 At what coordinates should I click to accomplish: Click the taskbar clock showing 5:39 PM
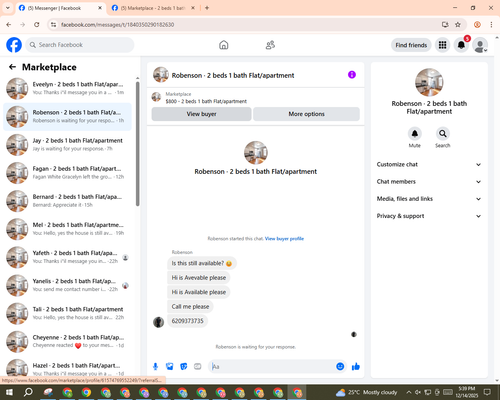coord(466,392)
